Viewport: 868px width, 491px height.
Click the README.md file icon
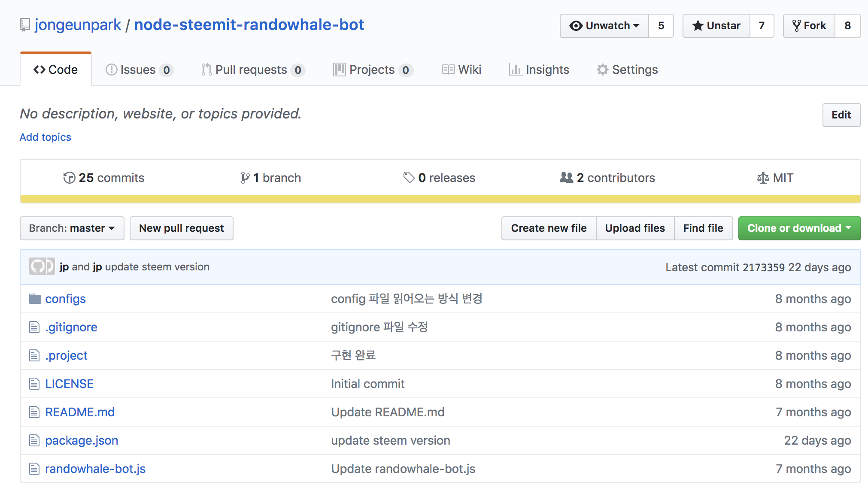[x=34, y=412]
